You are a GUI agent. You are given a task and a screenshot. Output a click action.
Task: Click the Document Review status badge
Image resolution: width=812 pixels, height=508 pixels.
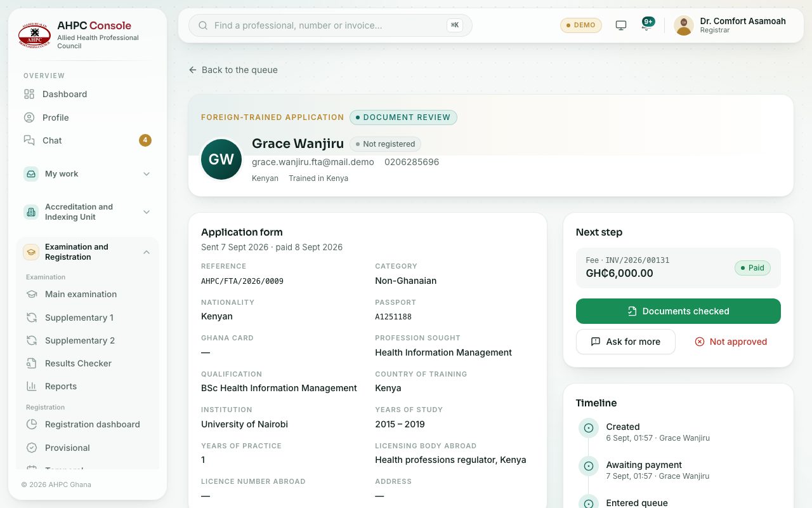coord(403,117)
